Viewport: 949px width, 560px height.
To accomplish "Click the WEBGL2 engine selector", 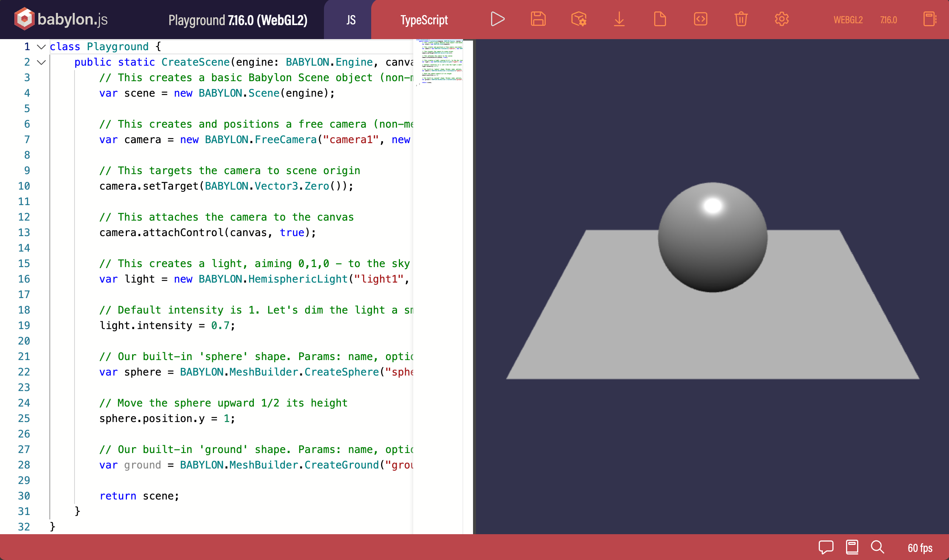I will point(848,20).
